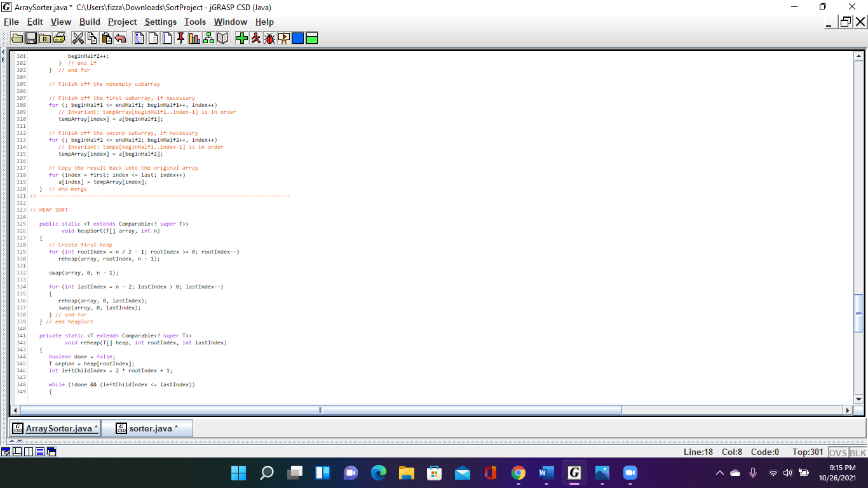The image size is (868, 488).
Task: Click the open book documentation icon
Action: click(222, 38)
